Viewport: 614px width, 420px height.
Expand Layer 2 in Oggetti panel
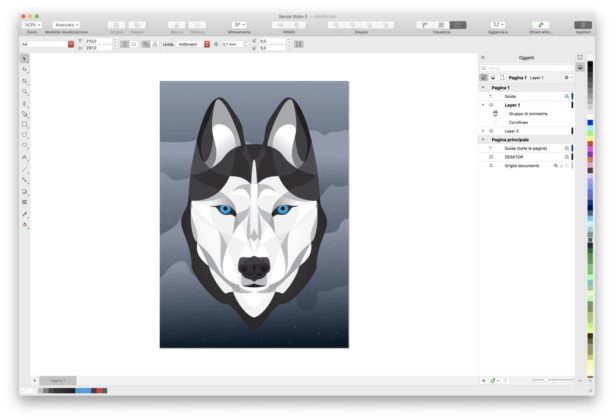(483, 130)
